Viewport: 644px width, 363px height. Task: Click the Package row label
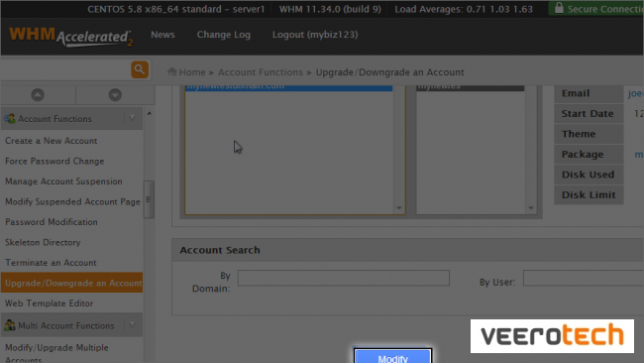click(589, 154)
